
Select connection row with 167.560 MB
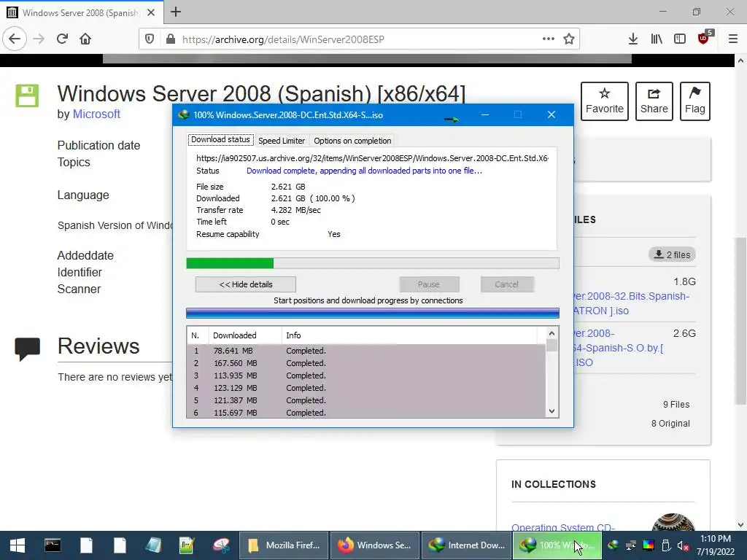click(x=366, y=363)
